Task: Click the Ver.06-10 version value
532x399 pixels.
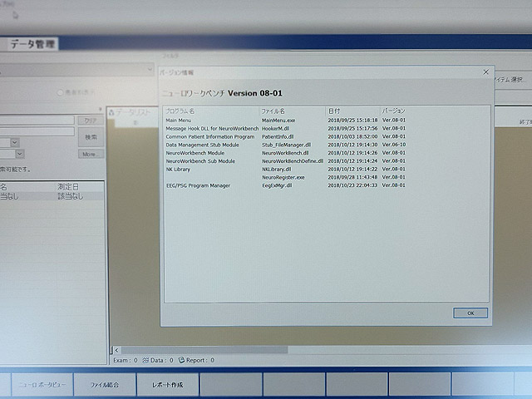Action: [x=394, y=145]
